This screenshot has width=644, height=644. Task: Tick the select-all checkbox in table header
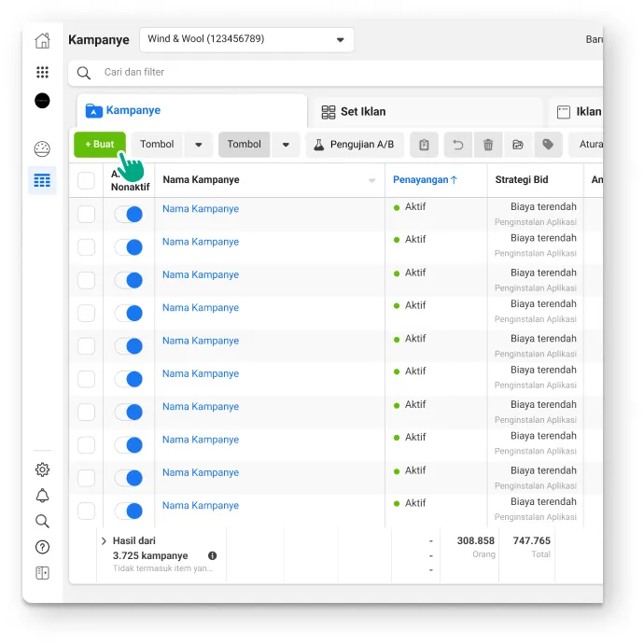[86, 181]
